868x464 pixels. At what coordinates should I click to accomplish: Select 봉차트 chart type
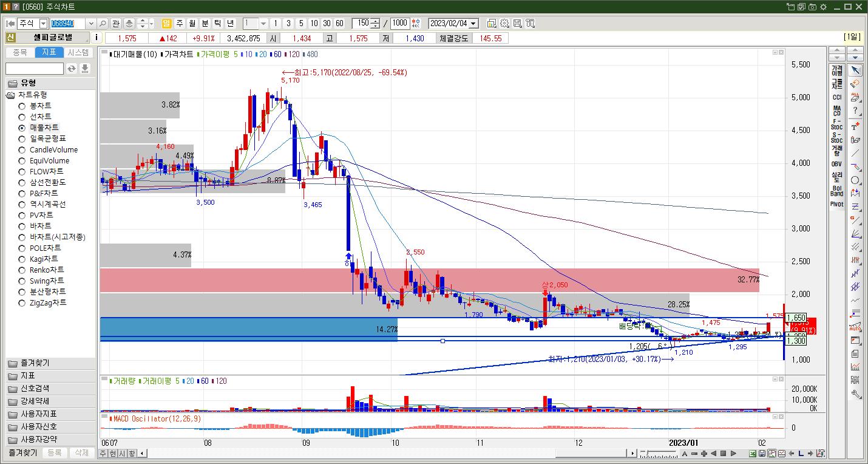point(36,106)
